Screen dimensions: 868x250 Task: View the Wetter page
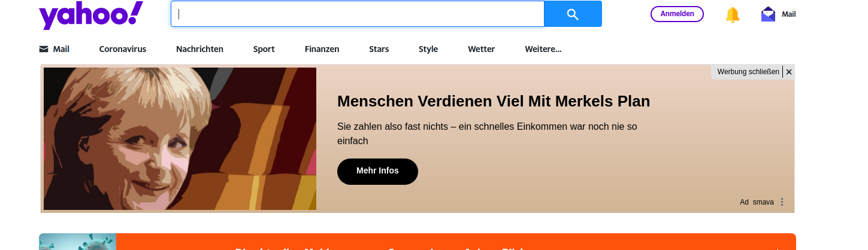pyautogui.click(x=481, y=49)
